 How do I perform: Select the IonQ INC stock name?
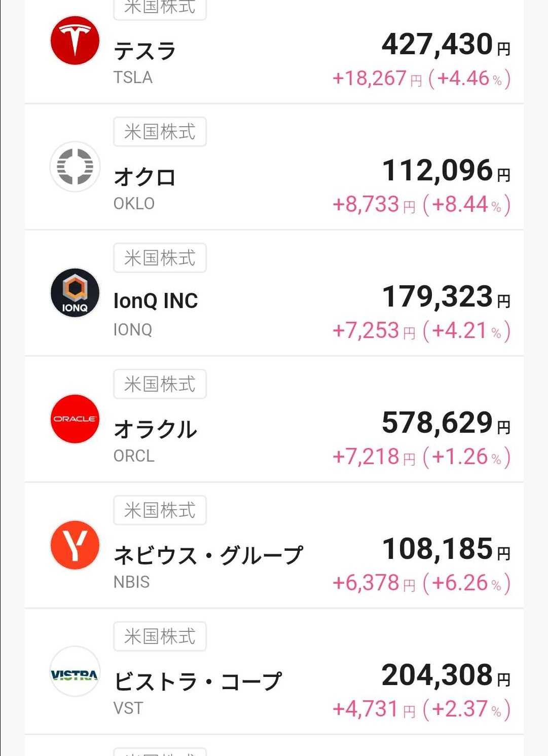pyautogui.click(x=156, y=301)
